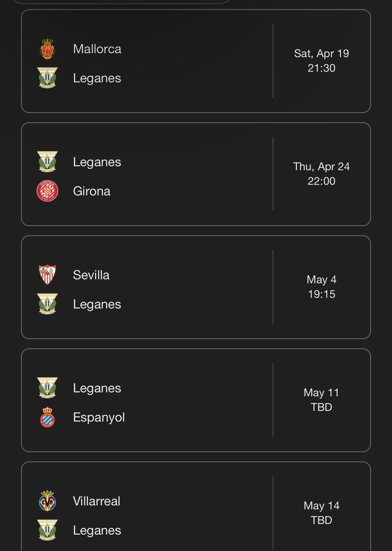Click Leganes crest in Espanyol fixture
392x551 pixels.
(x=47, y=388)
